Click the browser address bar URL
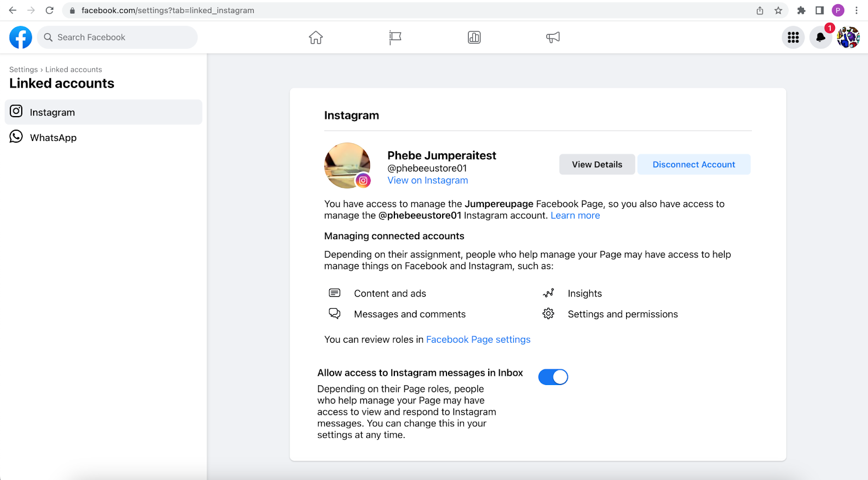 coord(168,10)
